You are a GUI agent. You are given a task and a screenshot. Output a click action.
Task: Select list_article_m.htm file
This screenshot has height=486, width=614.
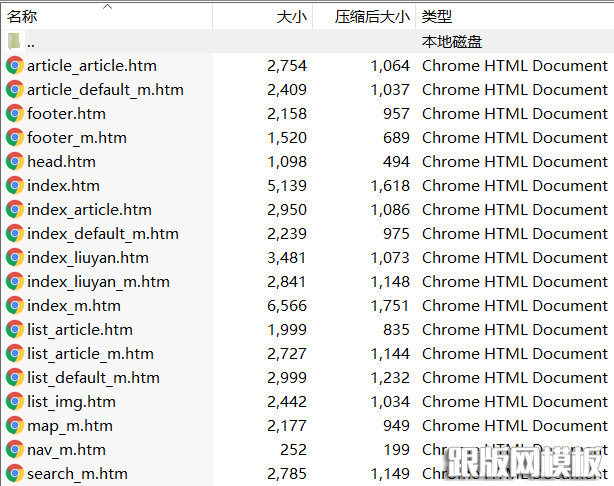point(90,354)
